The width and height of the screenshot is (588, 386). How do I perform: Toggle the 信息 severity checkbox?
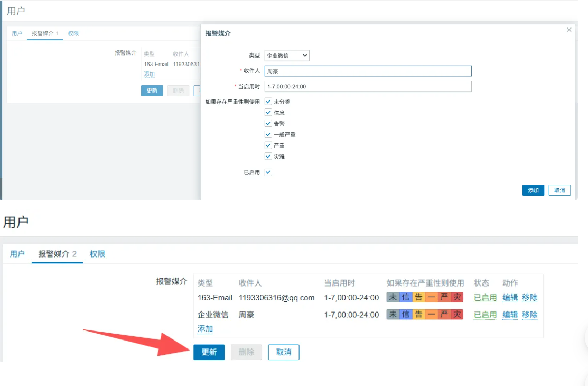(x=268, y=113)
